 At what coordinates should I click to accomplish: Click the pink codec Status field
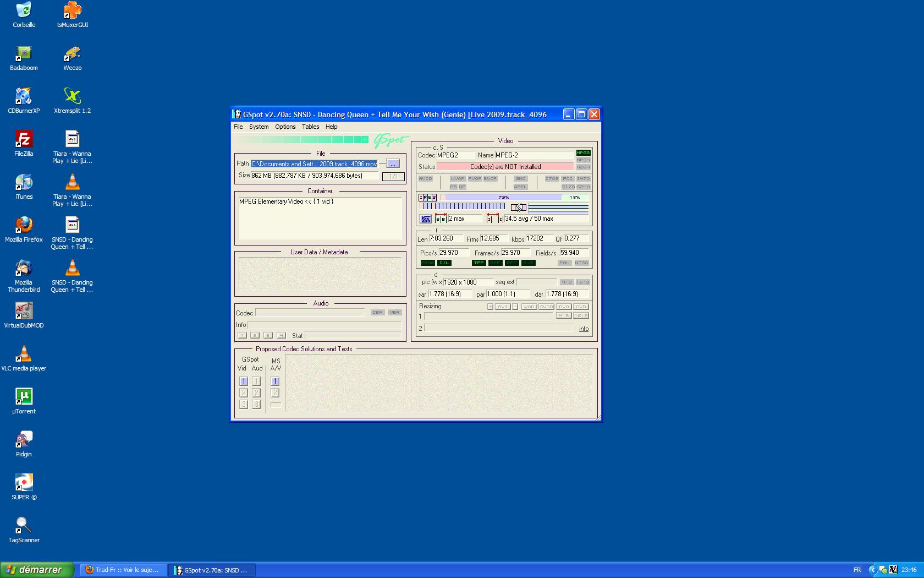pyautogui.click(x=505, y=167)
